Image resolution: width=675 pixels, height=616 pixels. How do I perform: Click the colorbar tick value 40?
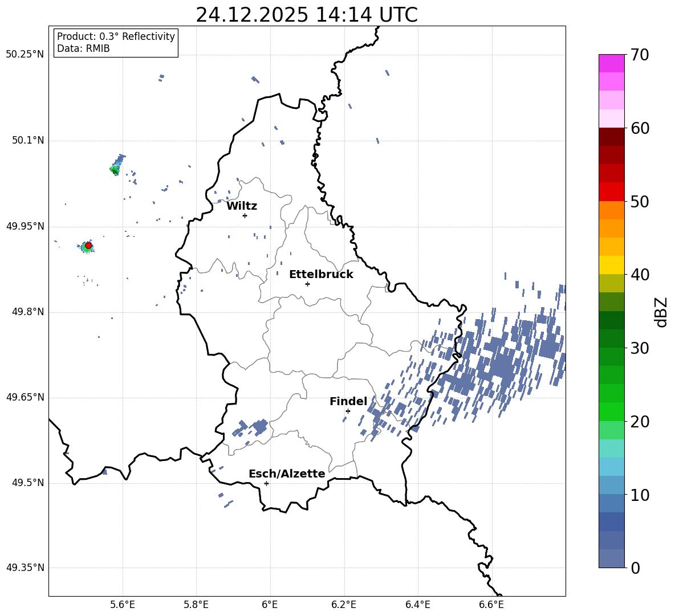[x=640, y=275]
